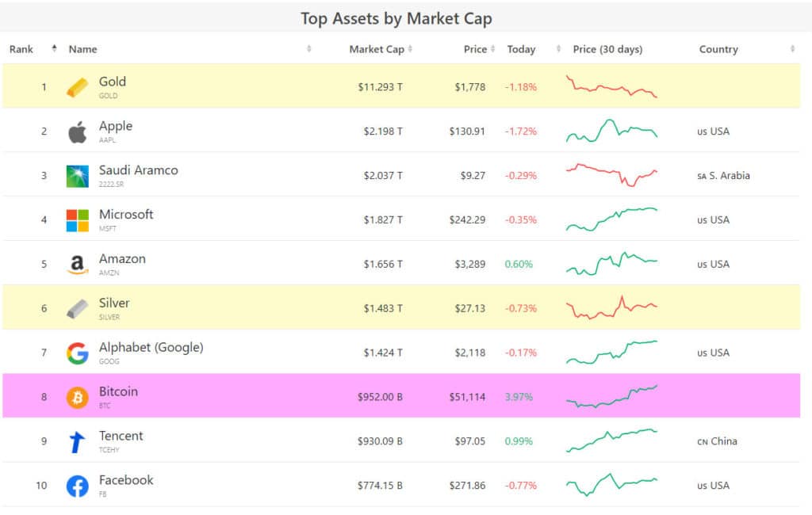Click Facebook daily change -0.77%
Screen dimensions: 812x515
click(x=521, y=486)
